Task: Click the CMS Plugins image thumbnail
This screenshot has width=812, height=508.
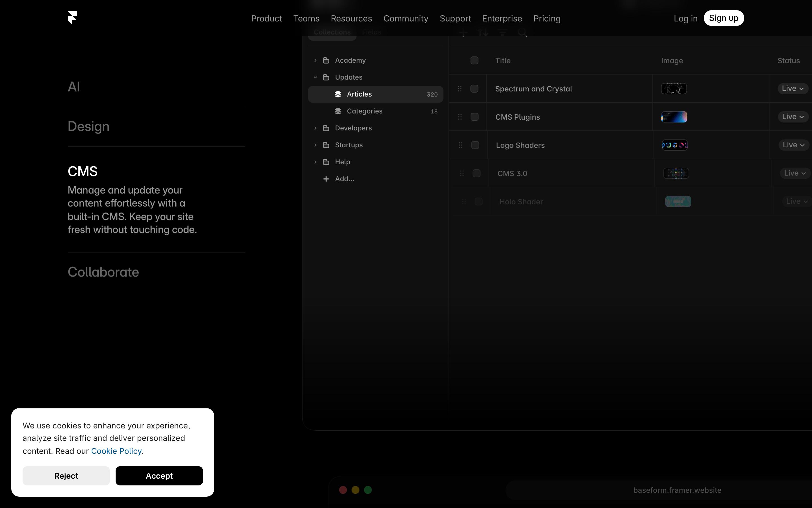Action: [674, 117]
